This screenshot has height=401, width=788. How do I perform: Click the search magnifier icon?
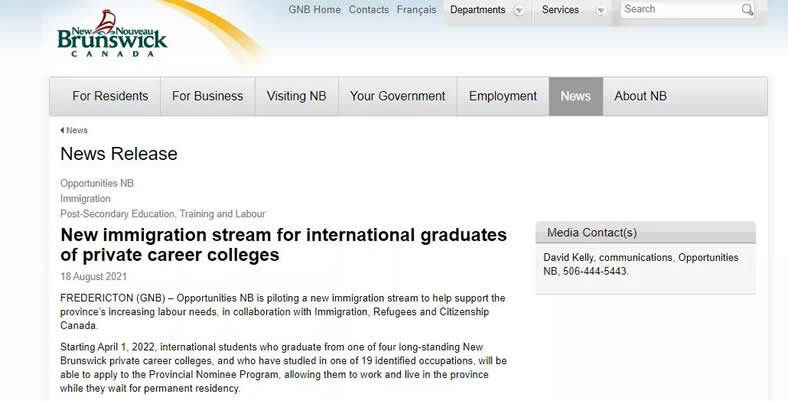pos(747,10)
